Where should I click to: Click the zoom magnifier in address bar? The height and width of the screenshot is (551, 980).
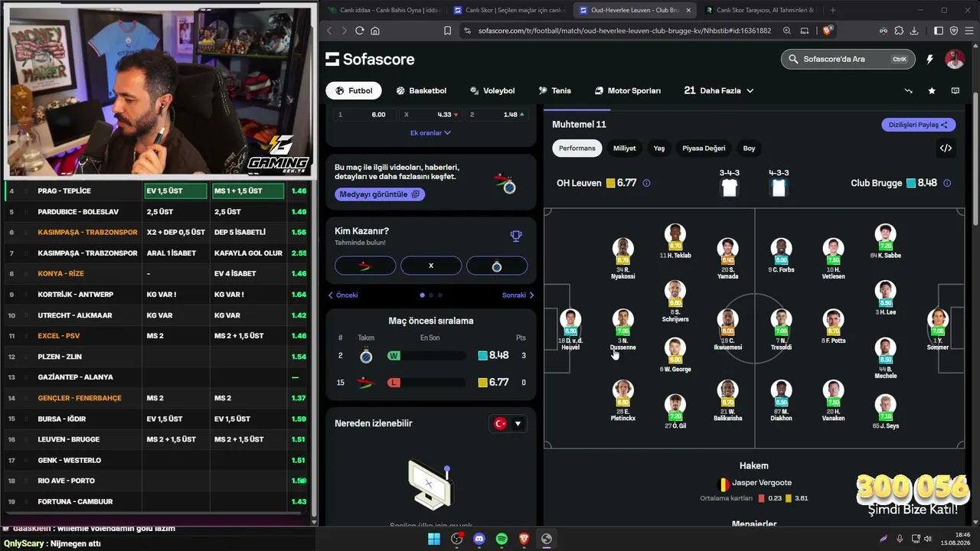787,31
